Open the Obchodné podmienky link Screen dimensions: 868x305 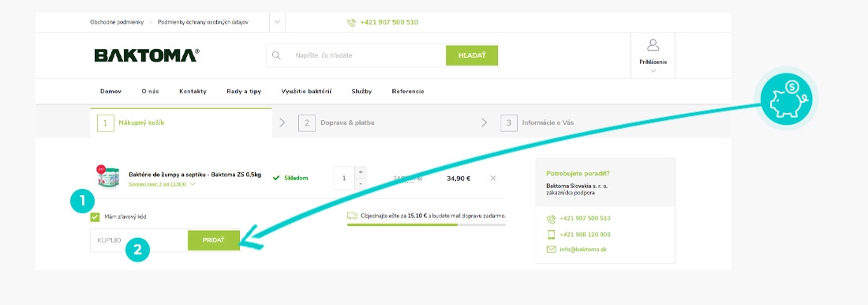point(117,22)
